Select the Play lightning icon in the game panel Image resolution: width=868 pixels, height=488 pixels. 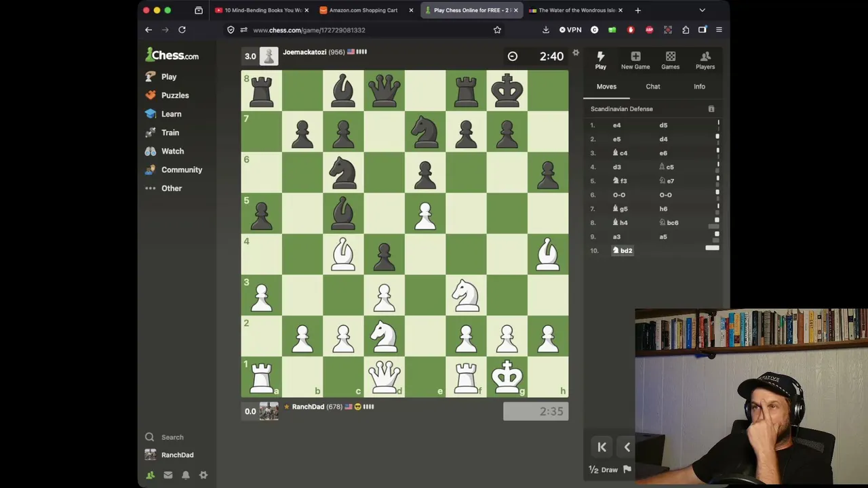point(601,60)
